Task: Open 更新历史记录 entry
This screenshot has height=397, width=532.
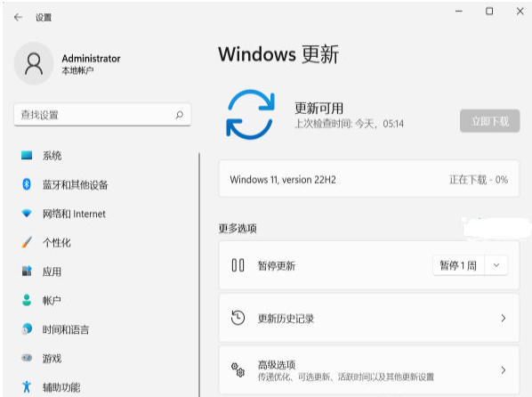Action: click(369, 318)
